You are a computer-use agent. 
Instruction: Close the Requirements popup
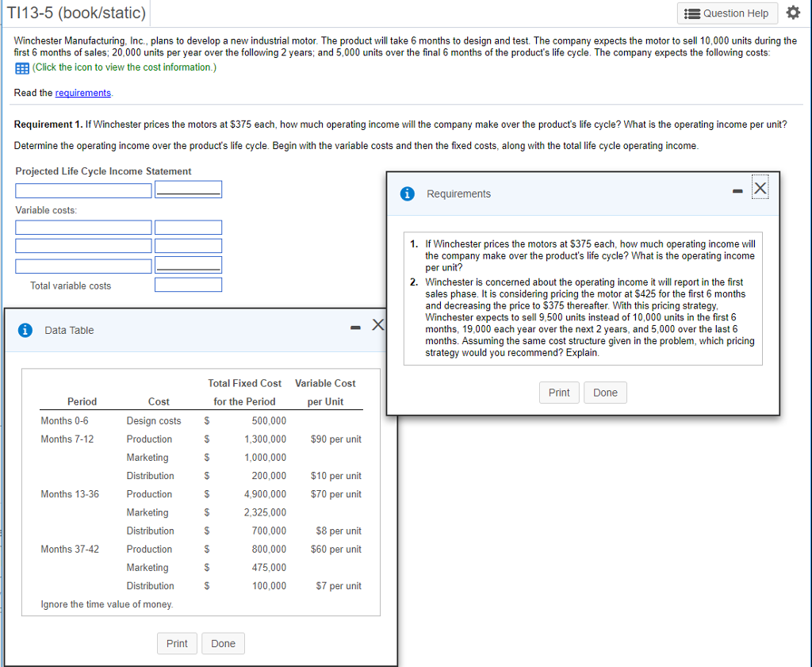760,189
